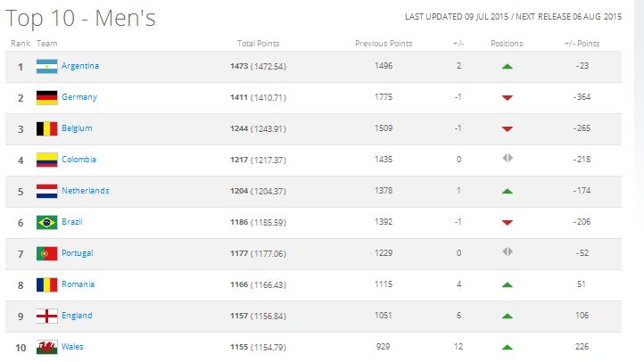Select the Previous Points column header
Viewport: 644px width, 362px height.
384,44
